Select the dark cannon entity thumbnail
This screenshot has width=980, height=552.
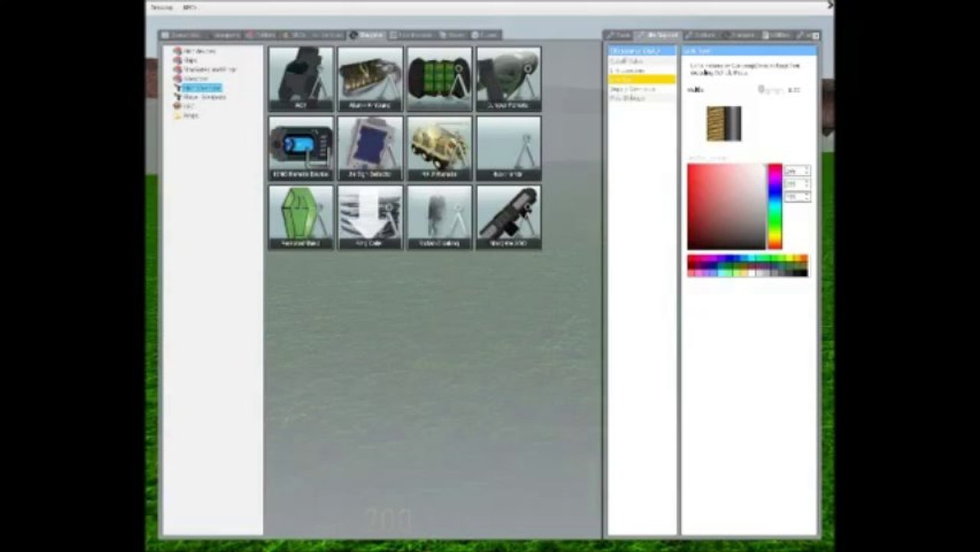pos(300,79)
